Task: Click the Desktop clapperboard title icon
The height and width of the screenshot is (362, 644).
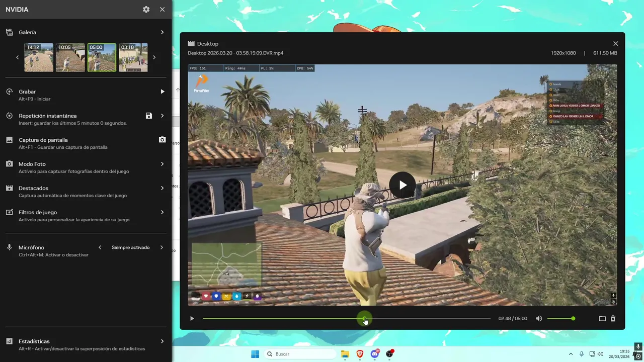Action: [191, 44]
